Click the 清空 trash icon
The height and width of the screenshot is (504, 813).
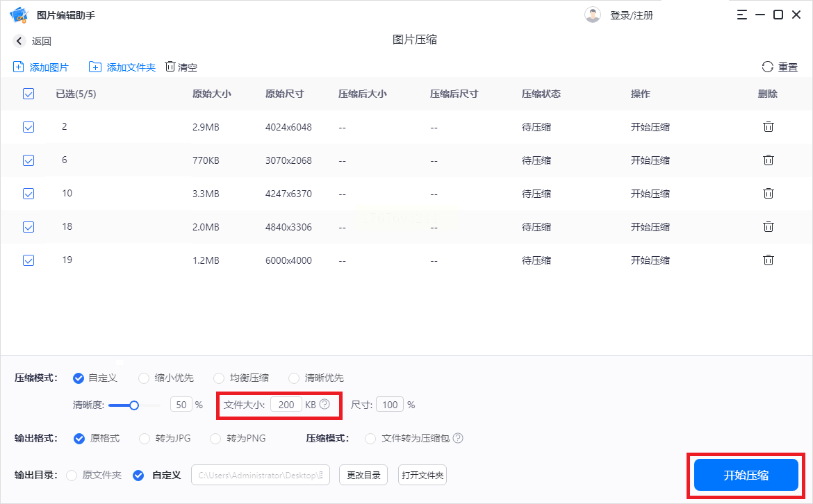click(170, 67)
